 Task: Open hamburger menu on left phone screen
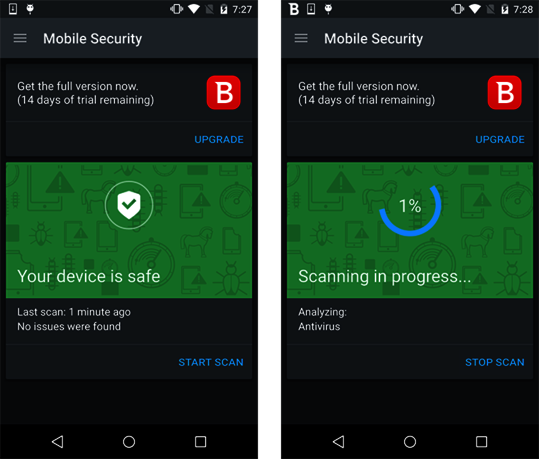point(20,38)
